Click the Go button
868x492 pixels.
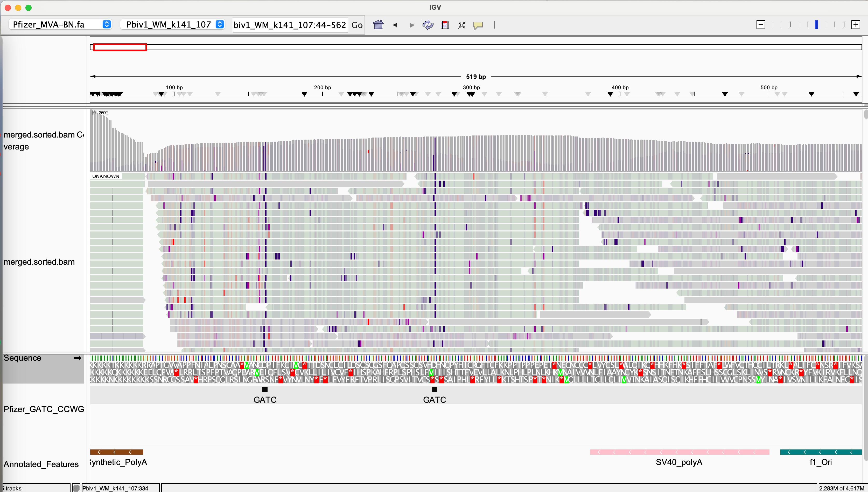point(357,25)
